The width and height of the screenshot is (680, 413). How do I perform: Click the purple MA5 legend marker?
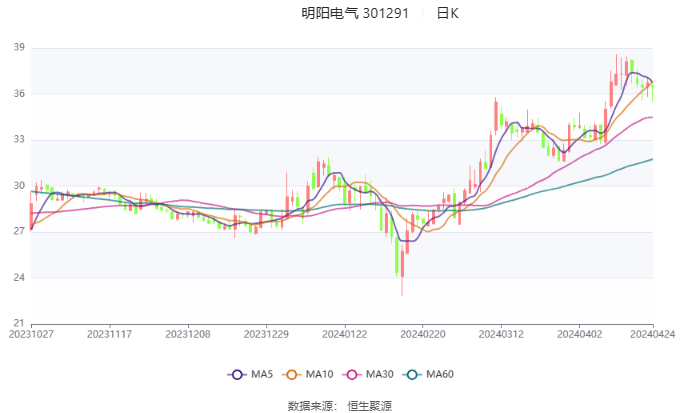click(237, 374)
